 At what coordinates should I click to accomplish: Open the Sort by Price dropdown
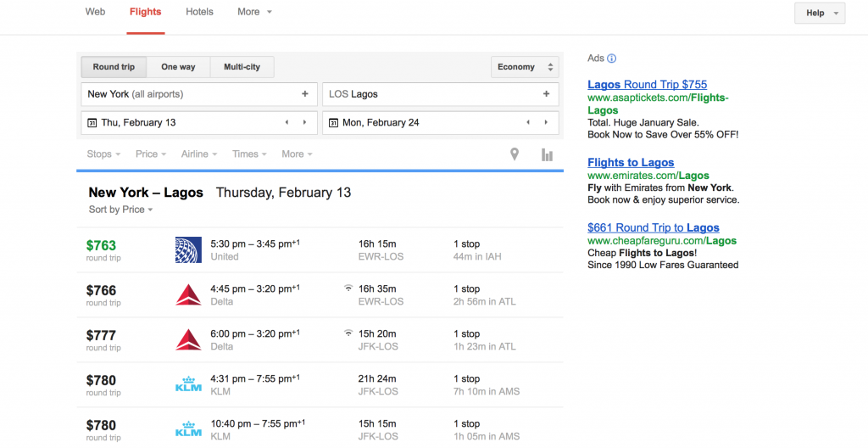click(x=120, y=209)
